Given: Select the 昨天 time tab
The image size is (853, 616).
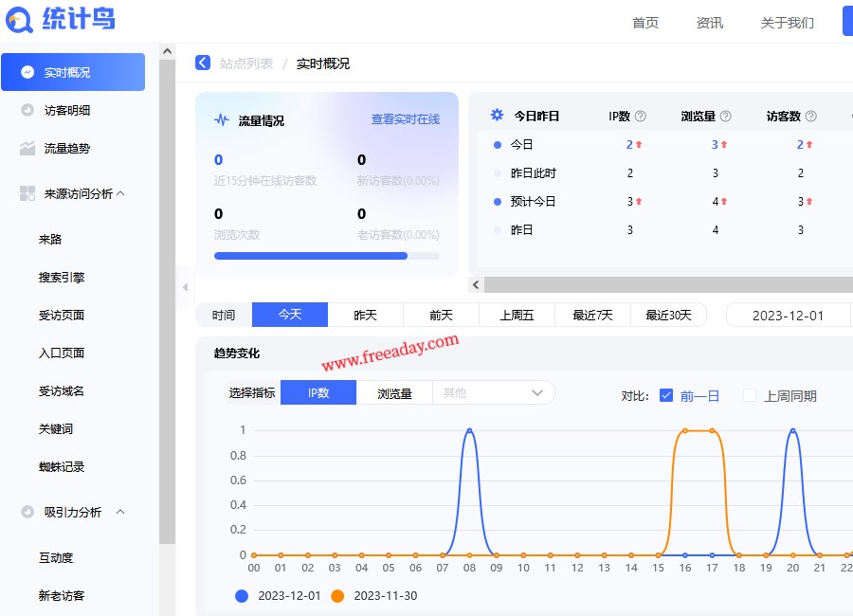Looking at the screenshot, I should tap(365, 315).
